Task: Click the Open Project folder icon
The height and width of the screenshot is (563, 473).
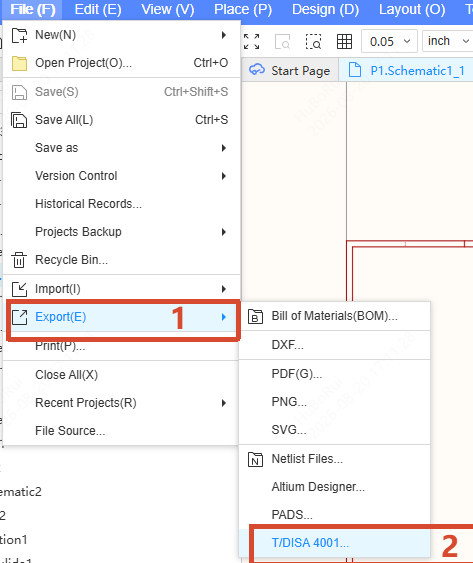Action: click(19, 63)
